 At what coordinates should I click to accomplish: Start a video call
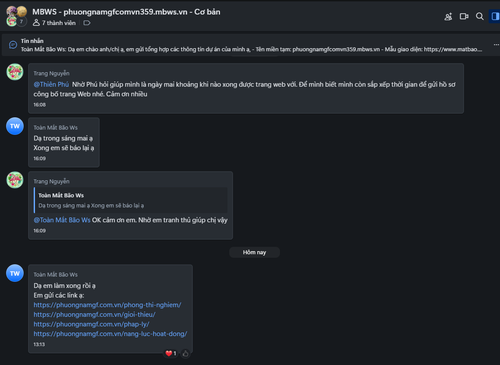(464, 16)
